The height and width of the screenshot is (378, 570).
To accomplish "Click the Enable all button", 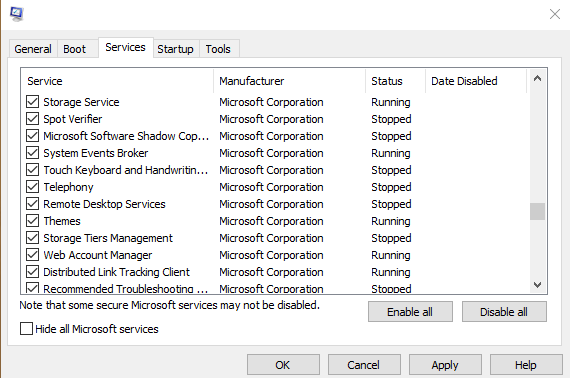I will click(x=410, y=312).
